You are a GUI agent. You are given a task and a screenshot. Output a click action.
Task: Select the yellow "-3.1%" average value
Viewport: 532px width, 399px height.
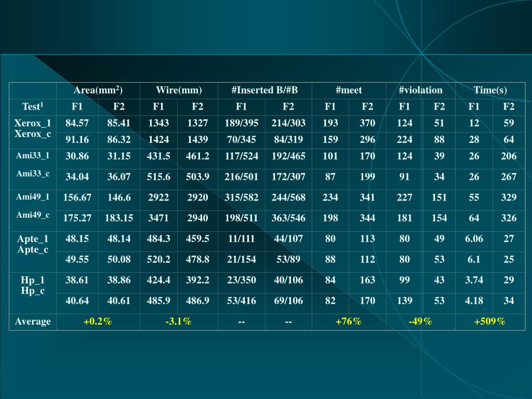[179, 321]
